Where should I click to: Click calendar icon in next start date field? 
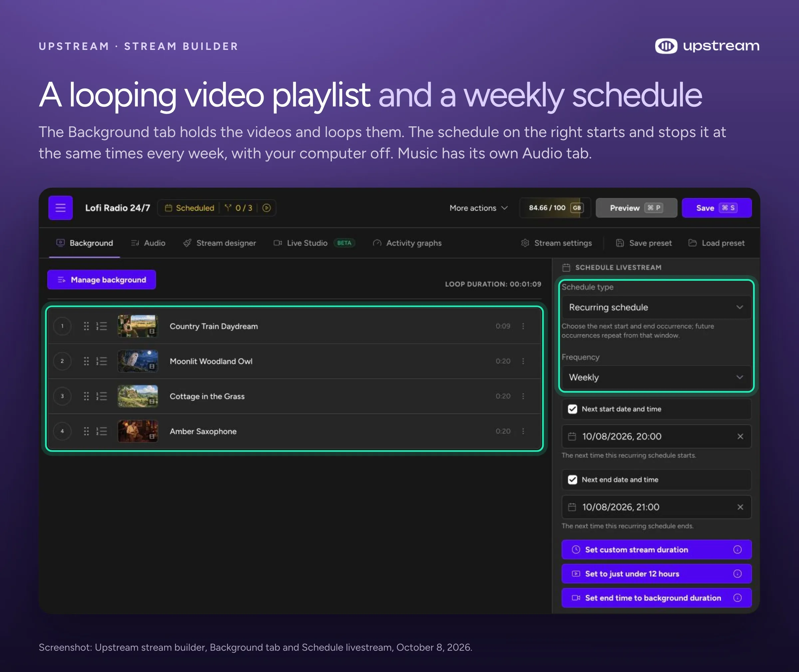tap(572, 436)
